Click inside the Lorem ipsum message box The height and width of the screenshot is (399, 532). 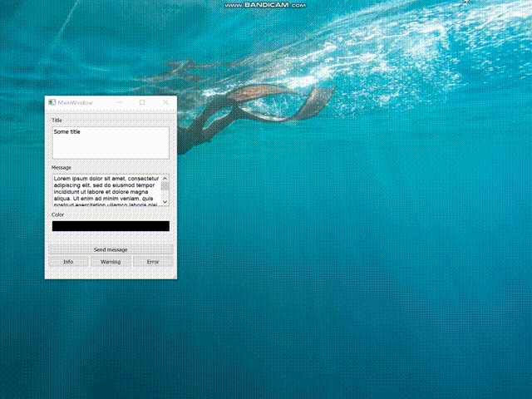tap(106, 190)
